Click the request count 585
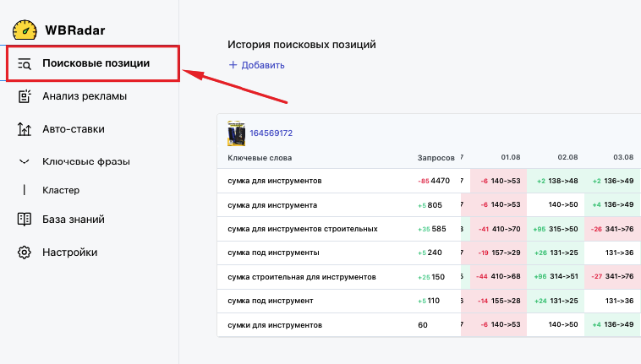Image resolution: width=641 pixels, height=364 pixels. (439, 229)
